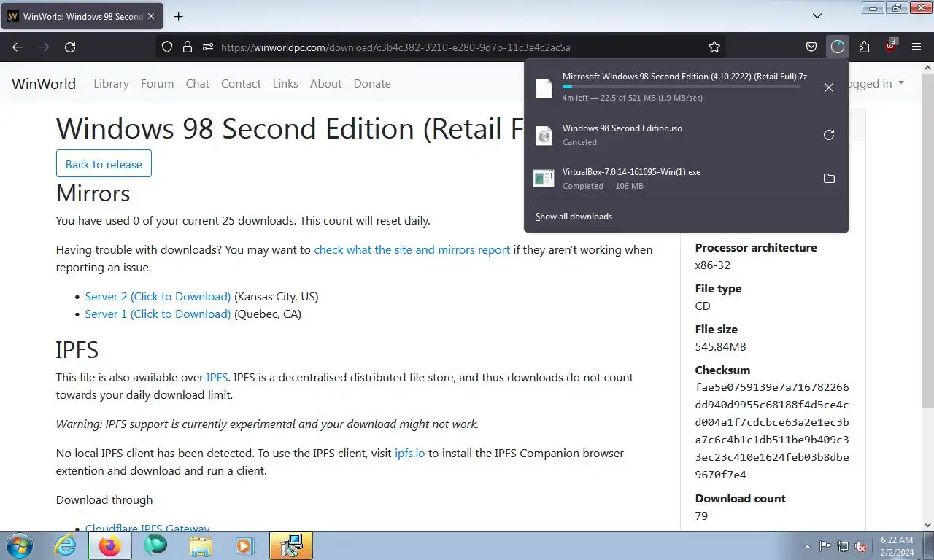The image size is (934, 560).
Task: Click the x86-32 architecture value
Action: [x=713, y=265]
